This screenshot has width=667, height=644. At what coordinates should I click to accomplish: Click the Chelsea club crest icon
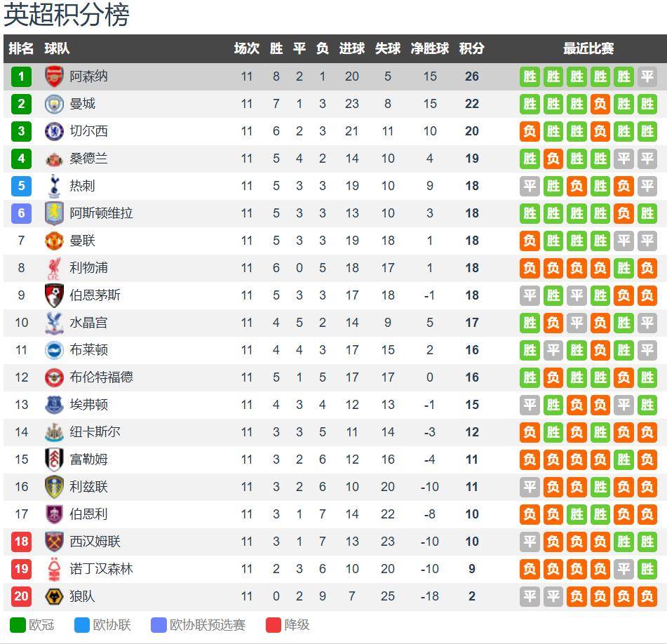(x=54, y=131)
